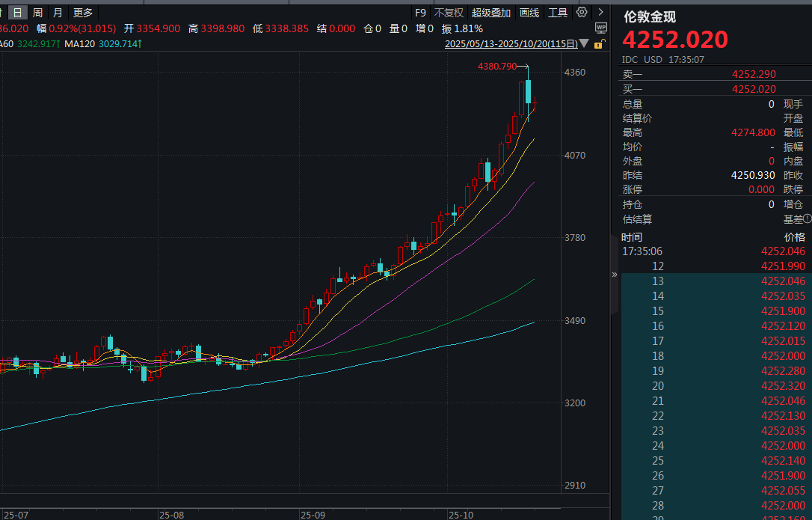Click the right arrow toolbar overflow icon

coord(600,12)
